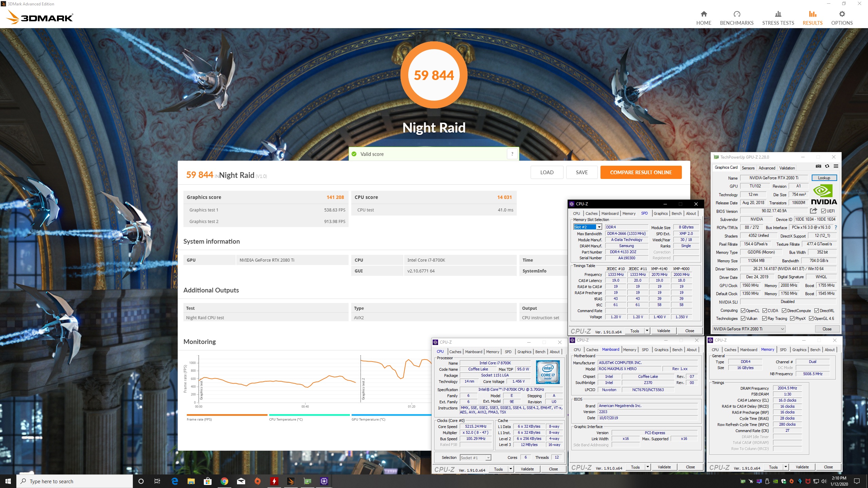The image size is (868, 488).
Task: Select Caches tab in CPU-Z CPU window
Action: pos(455,352)
